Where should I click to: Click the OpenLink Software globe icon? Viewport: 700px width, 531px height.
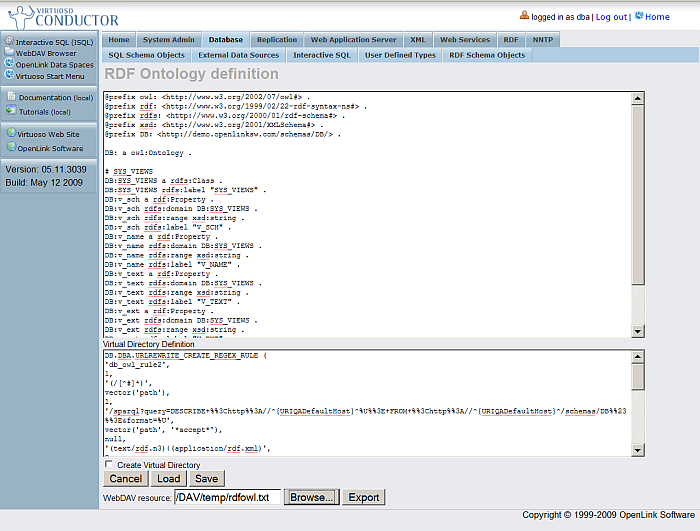(x=11, y=147)
